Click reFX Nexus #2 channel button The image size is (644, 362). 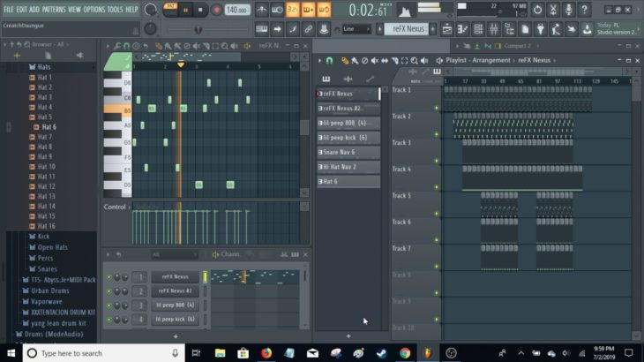(x=175, y=290)
